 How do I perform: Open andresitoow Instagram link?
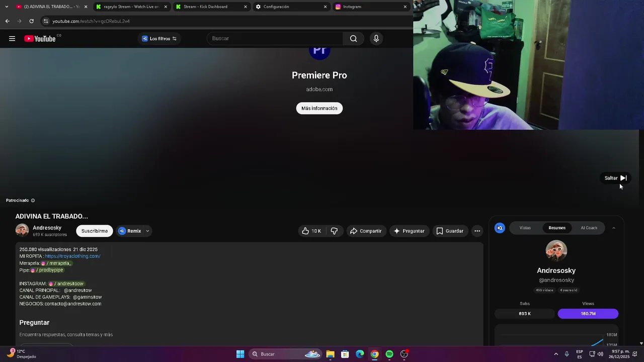[65, 284]
